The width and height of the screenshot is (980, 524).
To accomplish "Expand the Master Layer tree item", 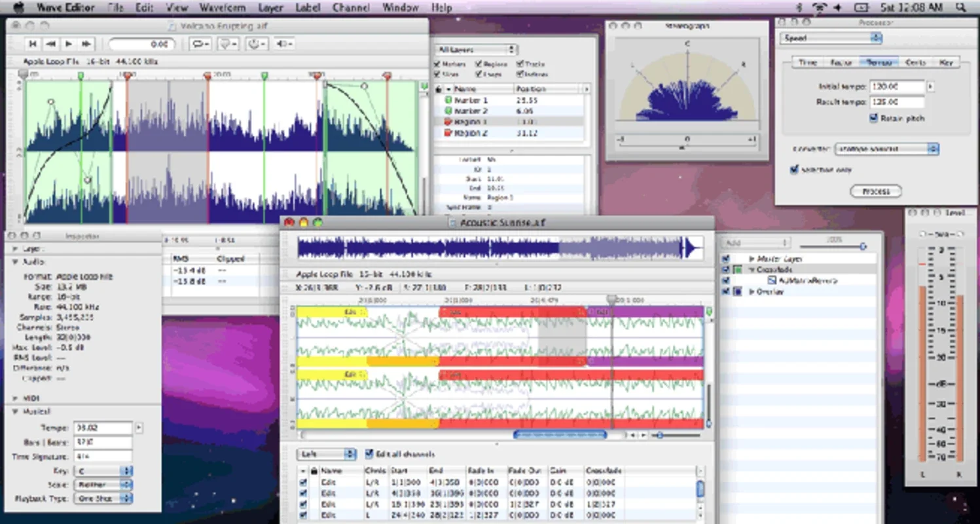I will 752,259.
